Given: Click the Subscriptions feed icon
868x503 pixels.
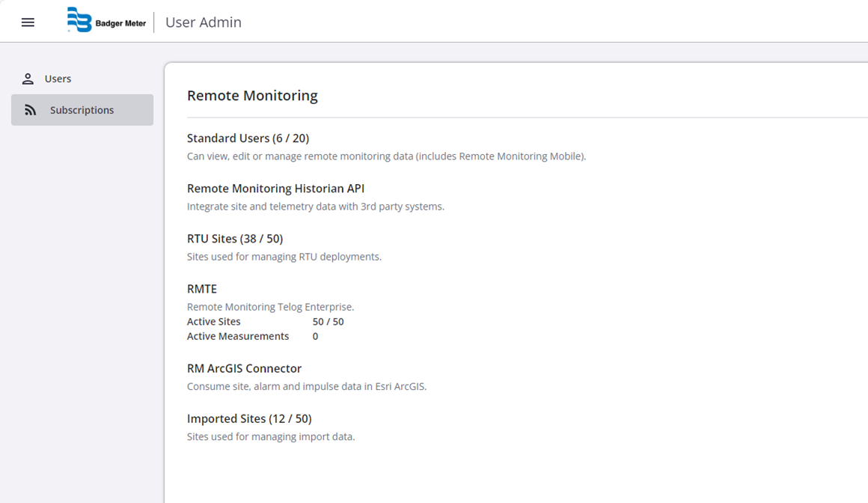Looking at the screenshot, I should pos(30,110).
